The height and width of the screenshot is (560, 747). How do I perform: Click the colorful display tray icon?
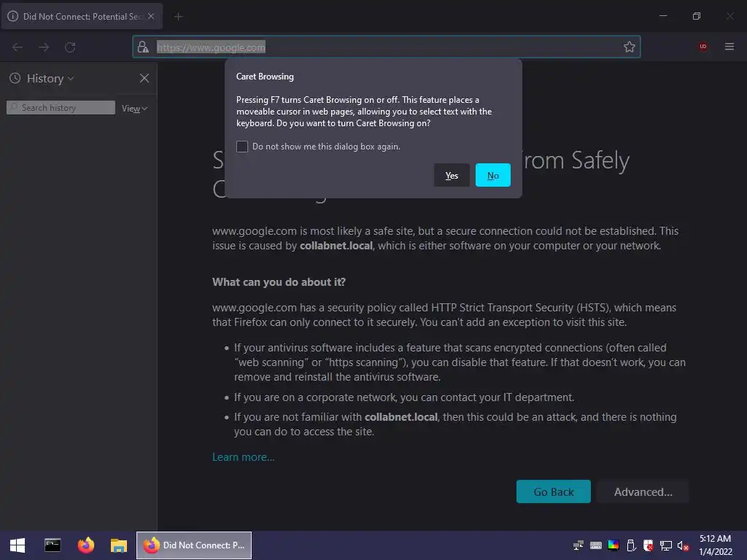coord(614,545)
